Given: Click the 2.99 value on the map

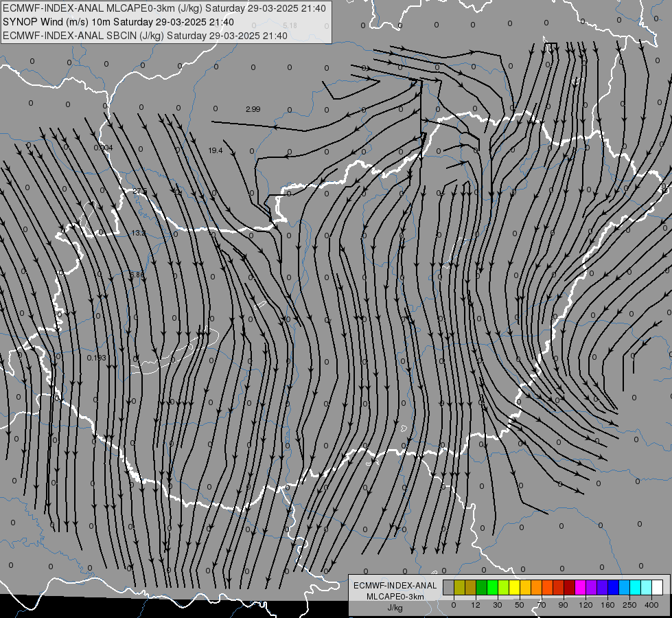Looking at the screenshot, I should coord(253,109).
